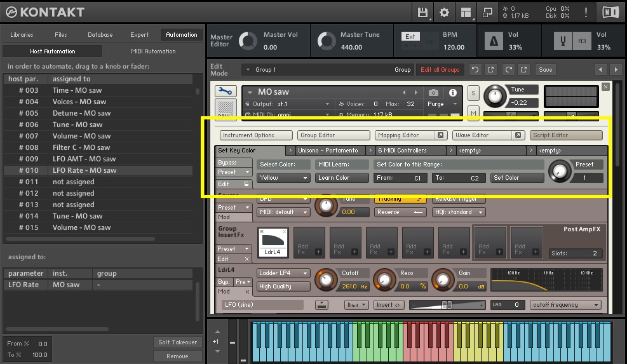Click the Set Color button
The image size is (627, 364).
517,178
